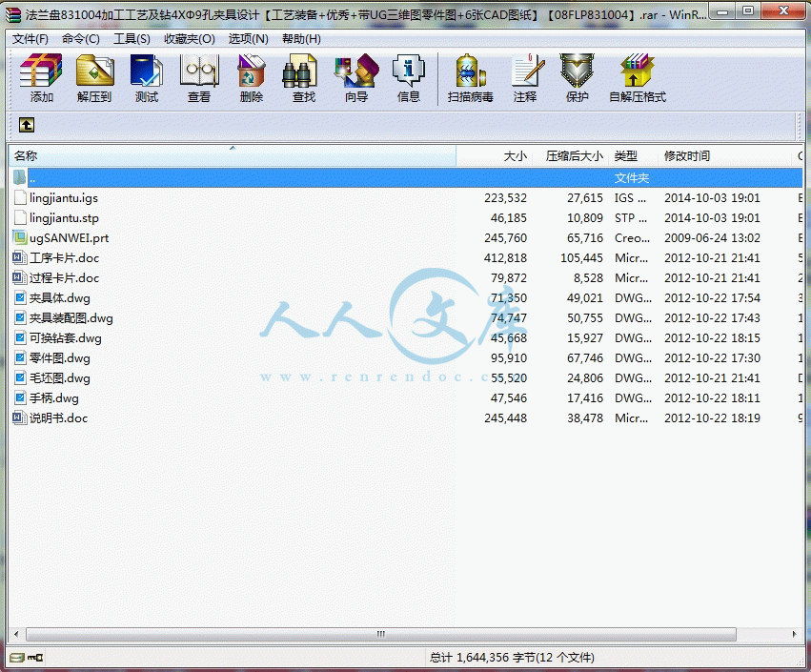The height and width of the screenshot is (672, 811).
Task: Open the 工具(S) menu
Action: click(x=132, y=39)
